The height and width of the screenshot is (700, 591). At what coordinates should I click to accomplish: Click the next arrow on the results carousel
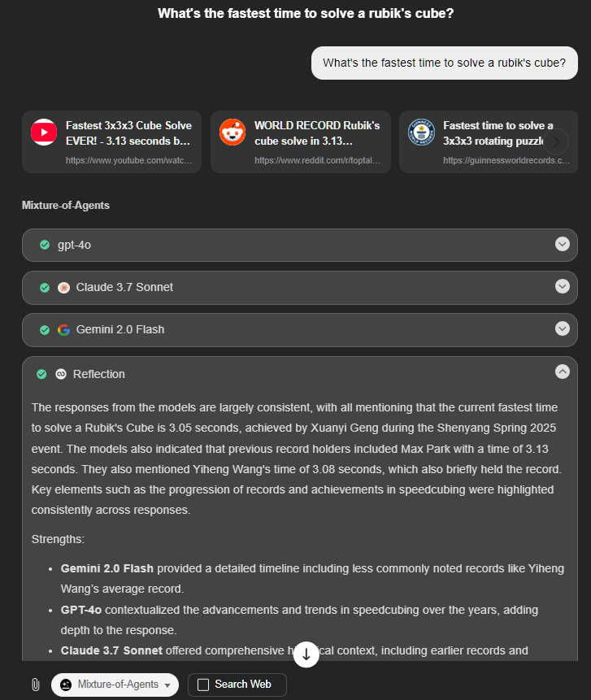coord(557,141)
